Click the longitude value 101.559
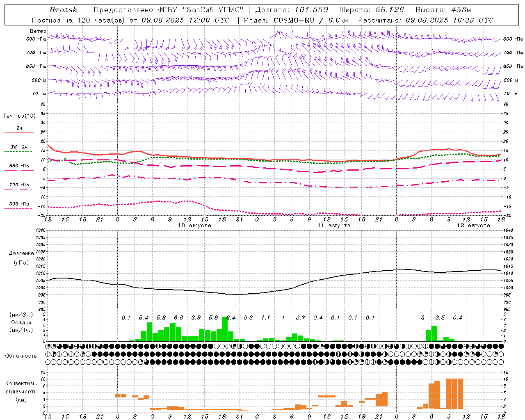The height and width of the screenshot is (420, 525). pyautogui.click(x=311, y=9)
